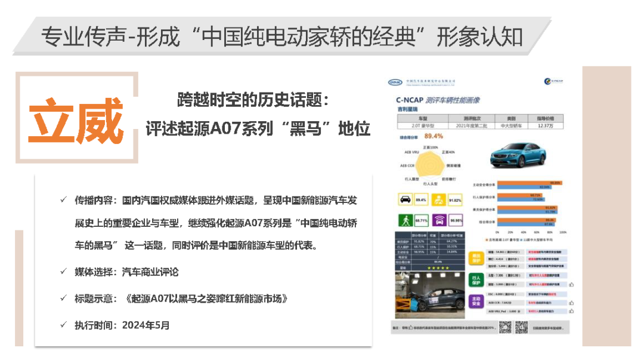Click the purple 主动安全 badge
Image resolution: width=644 pixels, height=363 pixels.
[x=476, y=302]
